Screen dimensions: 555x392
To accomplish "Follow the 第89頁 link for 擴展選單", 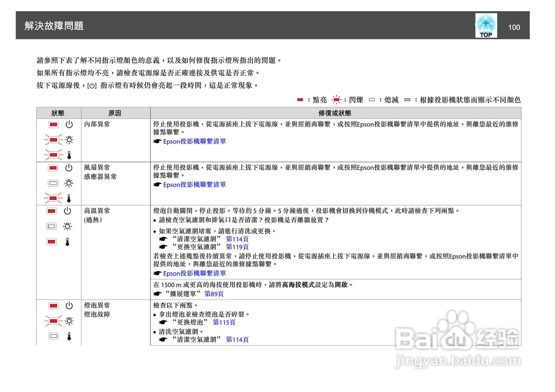I will click(x=214, y=294).
